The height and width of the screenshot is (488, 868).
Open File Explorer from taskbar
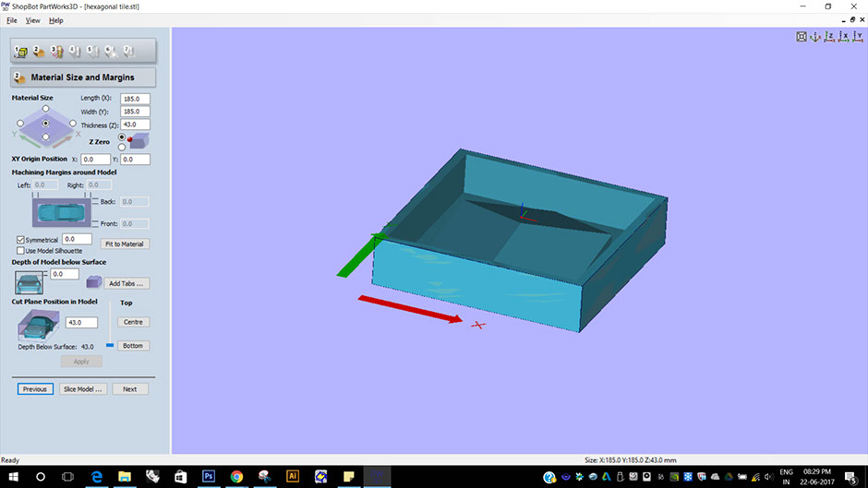click(x=125, y=476)
